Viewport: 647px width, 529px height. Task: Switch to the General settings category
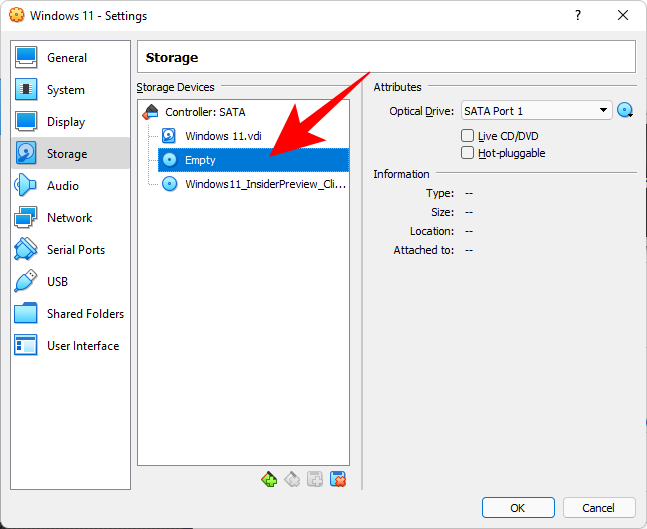click(x=66, y=58)
